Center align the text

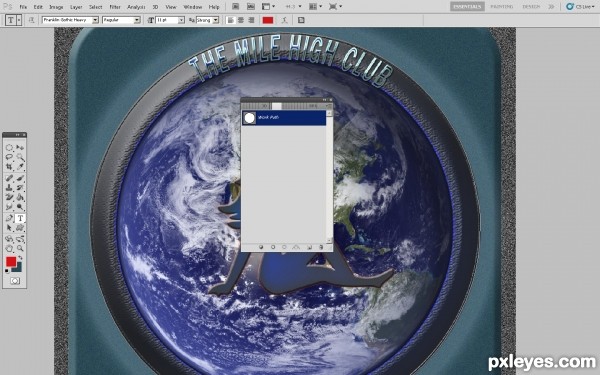241,20
